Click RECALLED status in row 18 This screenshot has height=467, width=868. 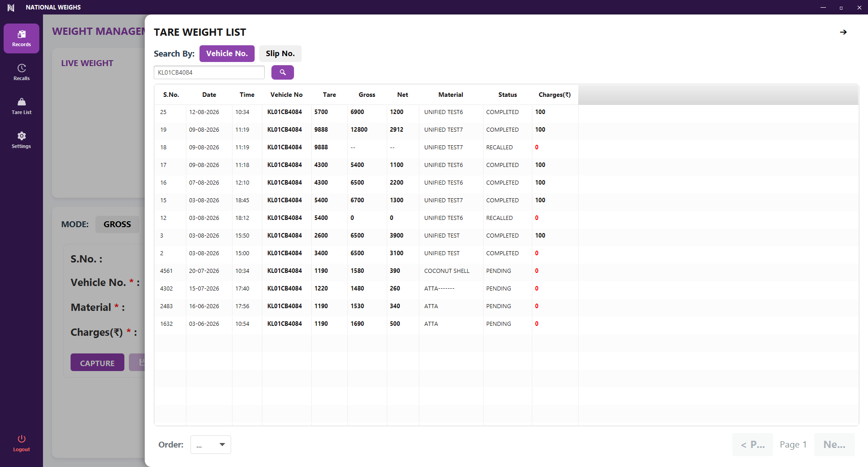(x=499, y=147)
